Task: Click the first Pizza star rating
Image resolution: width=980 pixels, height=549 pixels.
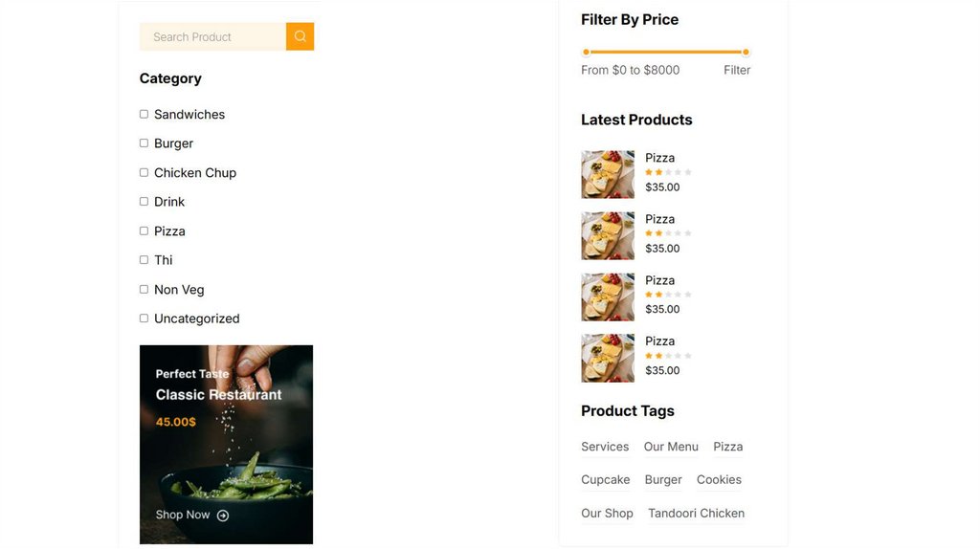Action: coord(668,172)
